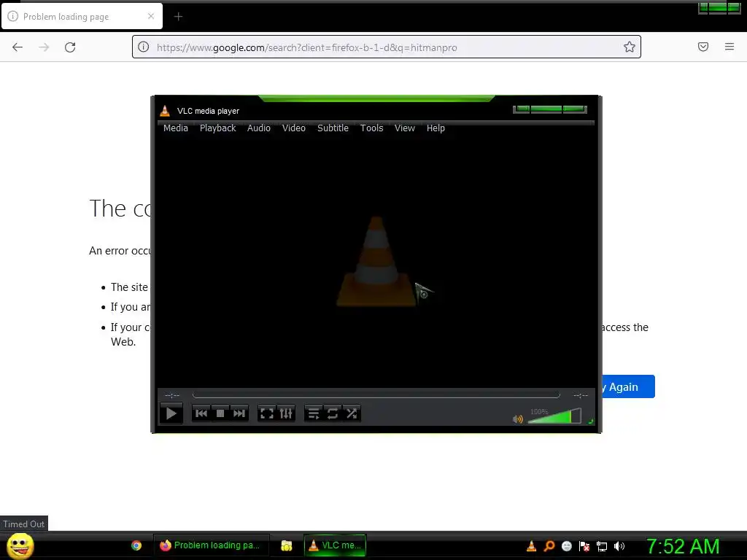Open the Video menu in VLC
Screen dimensions: 747x560
point(293,128)
